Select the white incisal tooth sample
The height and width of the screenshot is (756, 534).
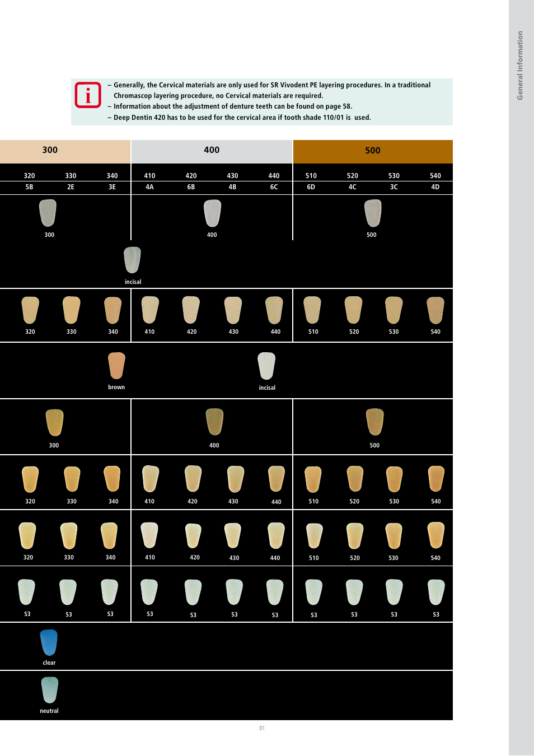(x=266, y=366)
